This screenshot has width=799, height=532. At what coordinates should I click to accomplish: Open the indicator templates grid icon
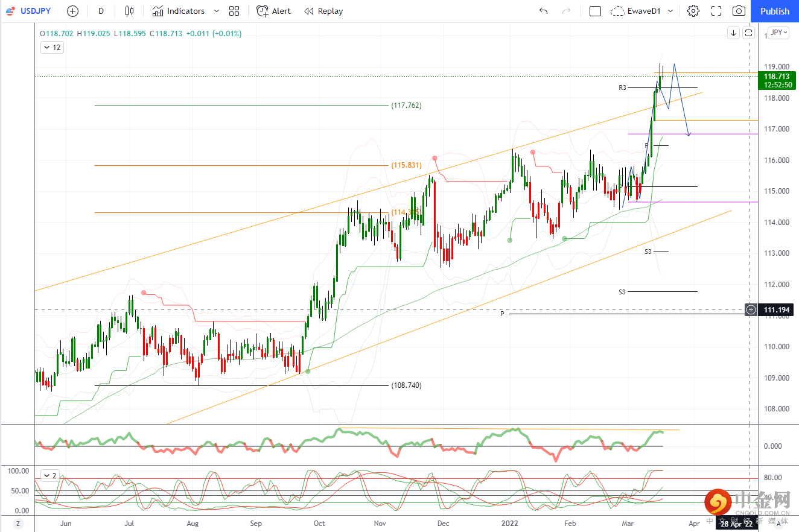tap(234, 11)
